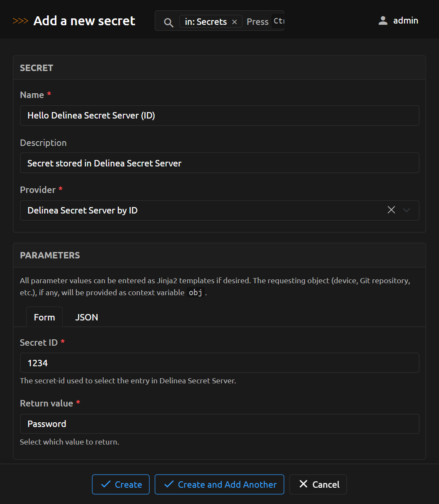This screenshot has height=504, width=439.
Task: Choose Create and Add Another
Action: point(219,484)
